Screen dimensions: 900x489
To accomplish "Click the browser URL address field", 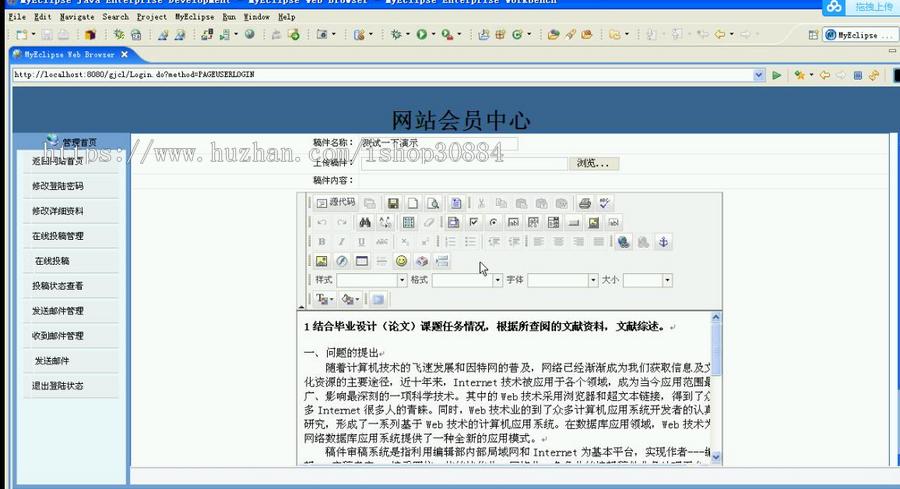I will (x=383, y=75).
